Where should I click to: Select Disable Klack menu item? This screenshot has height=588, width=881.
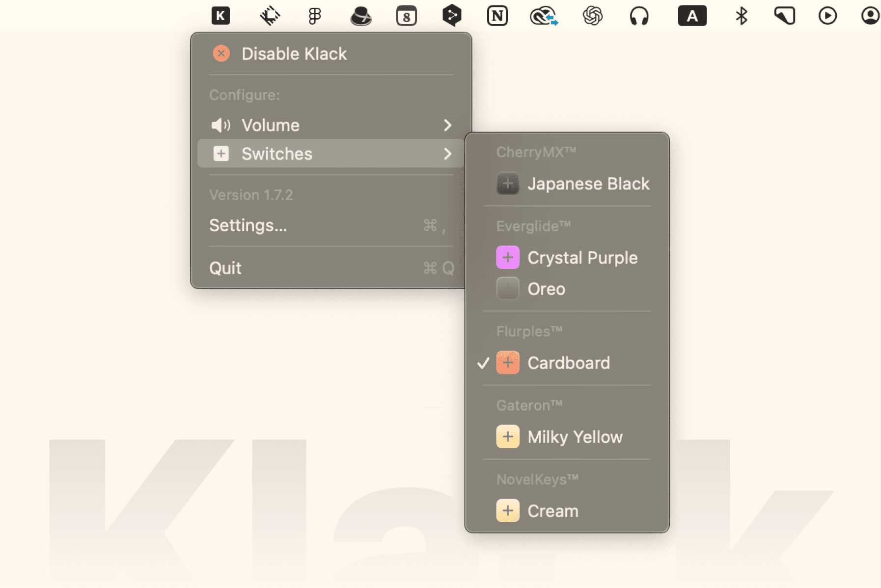[x=331, y=53]
